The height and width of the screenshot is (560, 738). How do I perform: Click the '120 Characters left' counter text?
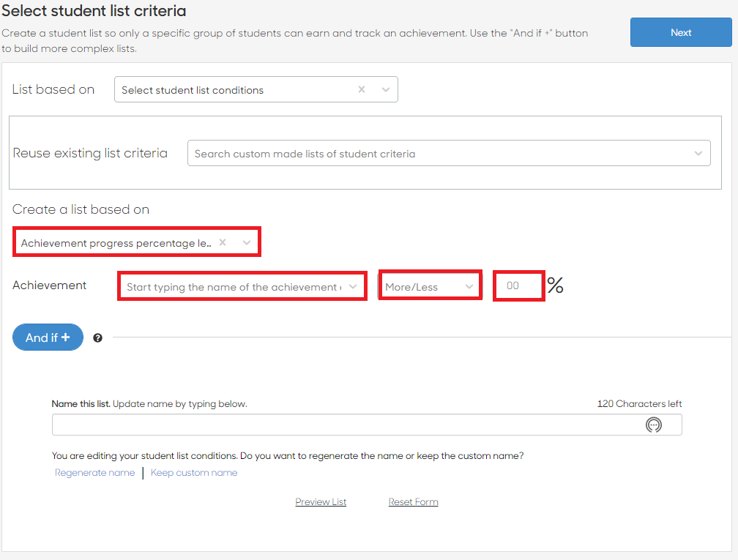click(639, 404)
